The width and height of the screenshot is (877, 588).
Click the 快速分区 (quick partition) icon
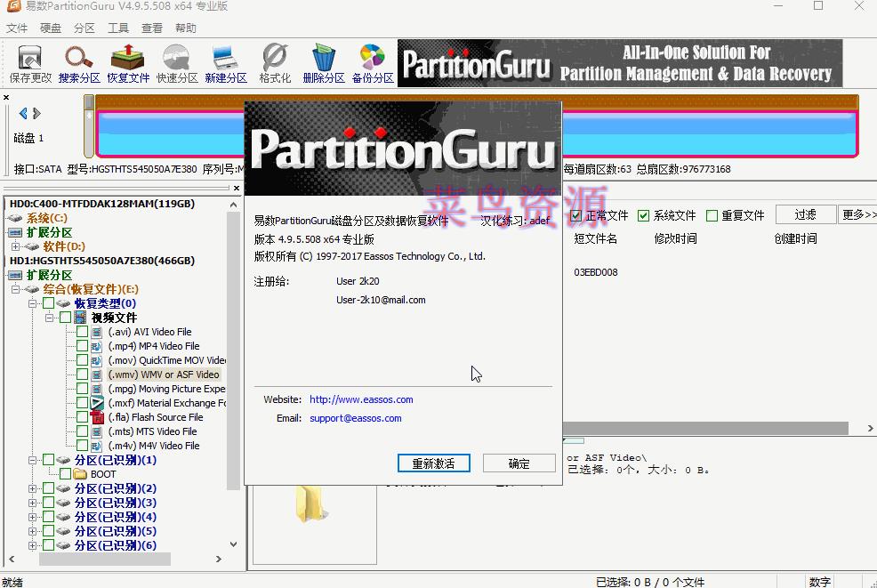[x=178, y=62]
